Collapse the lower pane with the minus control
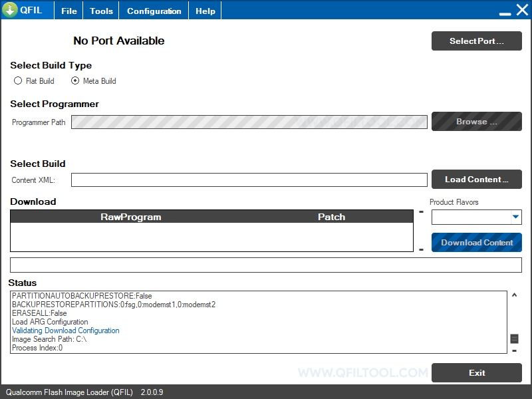532x399 pixels. click(x=421, y=249)
